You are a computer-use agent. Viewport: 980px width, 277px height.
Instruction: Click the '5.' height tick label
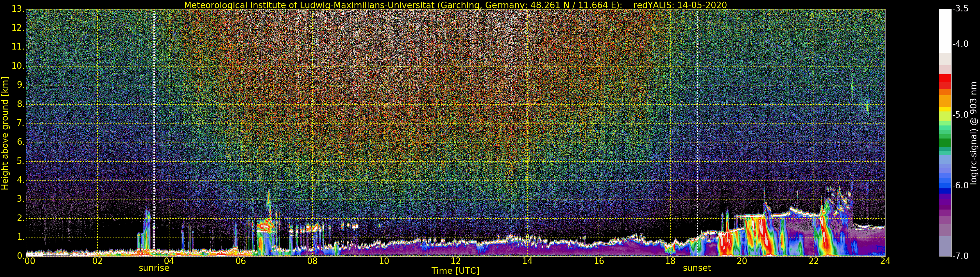(x=21, y=161)
